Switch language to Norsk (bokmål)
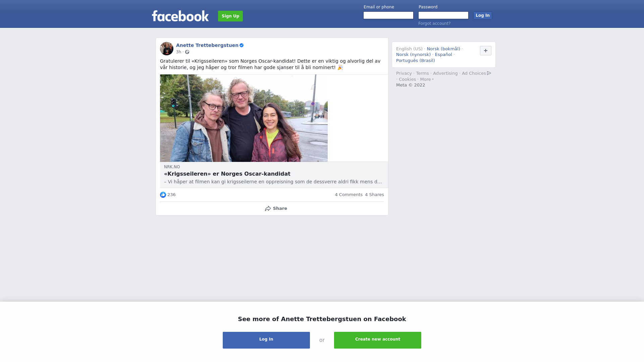The width and height of the screenshot is (644, 362). (443, 49)
